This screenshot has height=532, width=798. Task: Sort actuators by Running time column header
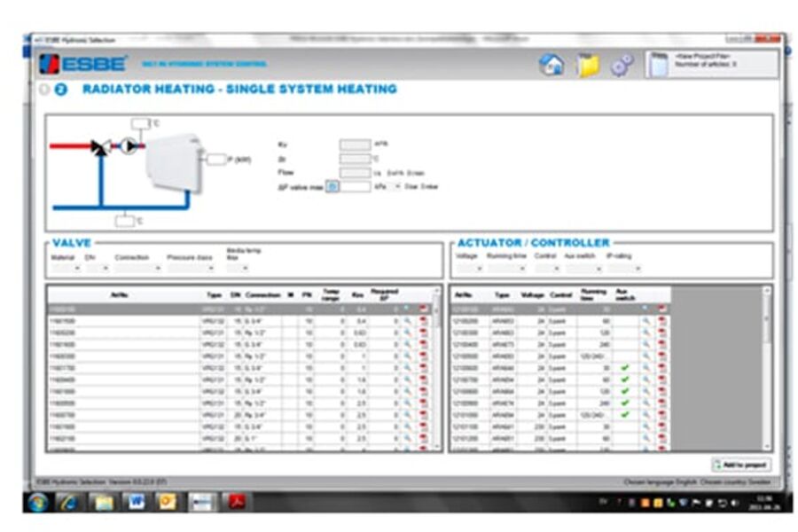click(x=592, y=292)
